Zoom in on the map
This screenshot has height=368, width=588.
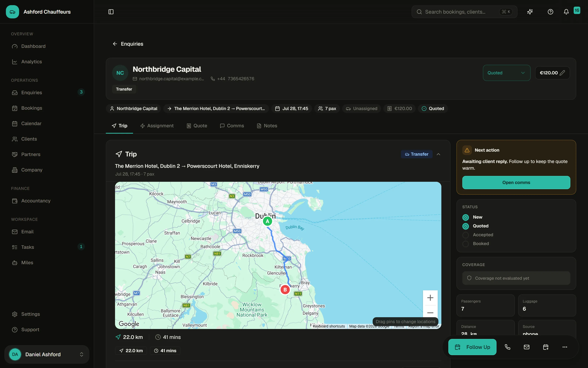click(x=430, y=298)
